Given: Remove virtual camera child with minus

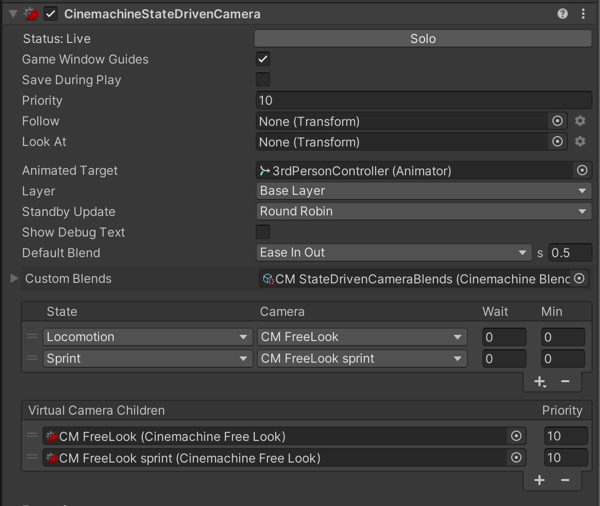Looking at the screenshot, I should (x=565, y=480).
